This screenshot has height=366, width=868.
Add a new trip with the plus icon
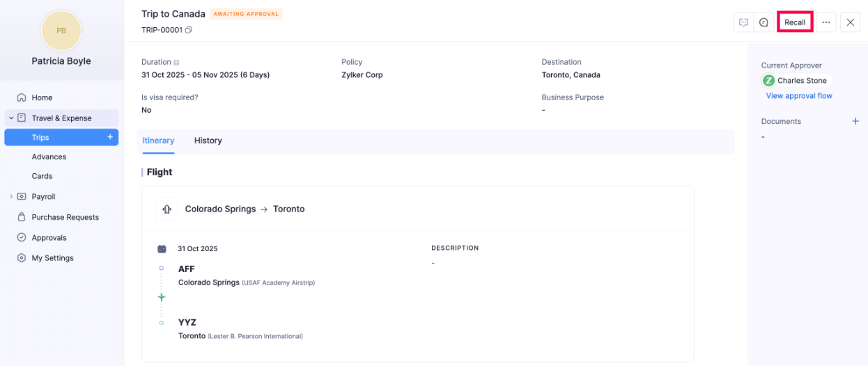pyautogui.click(x=110, y=137)
